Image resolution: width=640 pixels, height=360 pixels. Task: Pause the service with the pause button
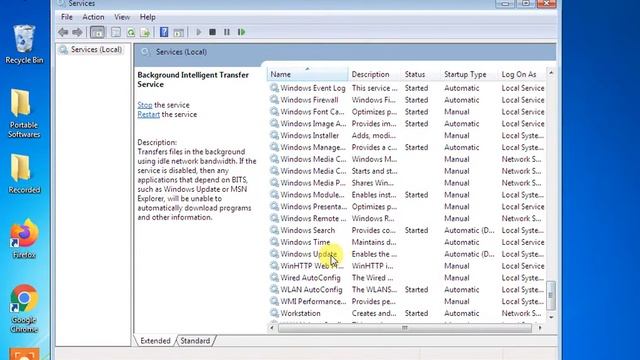227,32
